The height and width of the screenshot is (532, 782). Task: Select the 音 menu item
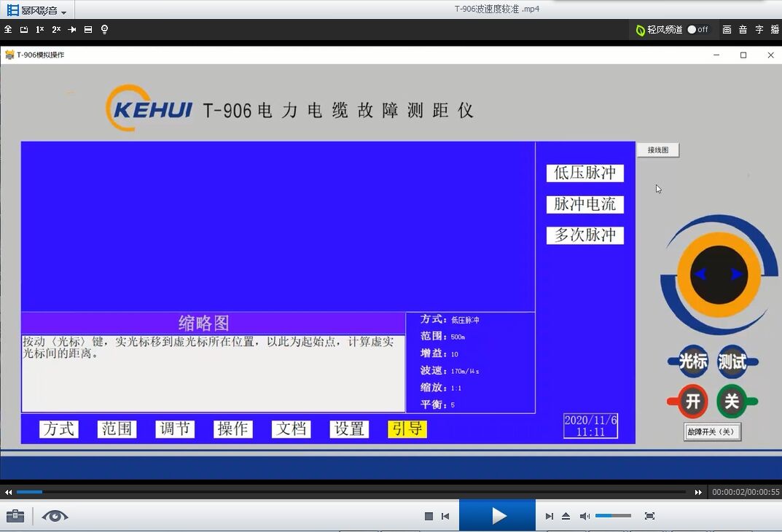point(742,30)
